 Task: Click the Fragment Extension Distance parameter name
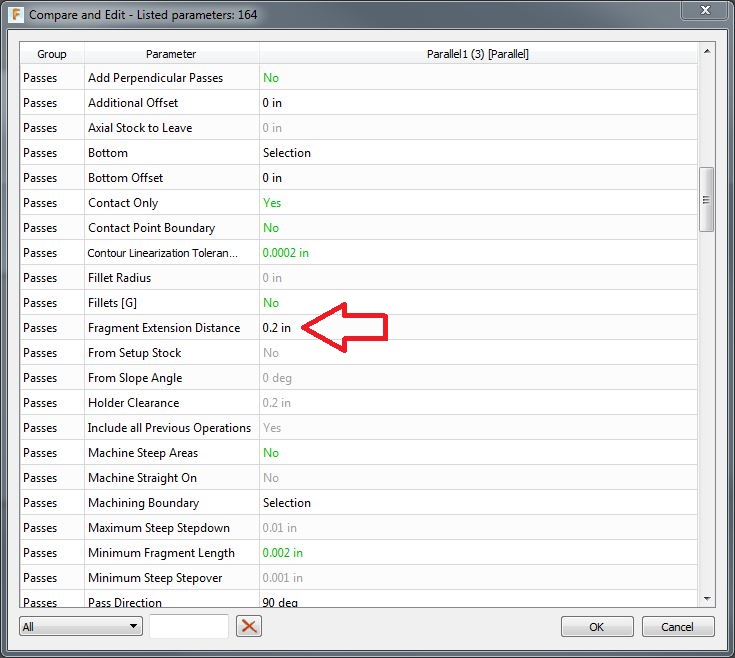(164, 328)
